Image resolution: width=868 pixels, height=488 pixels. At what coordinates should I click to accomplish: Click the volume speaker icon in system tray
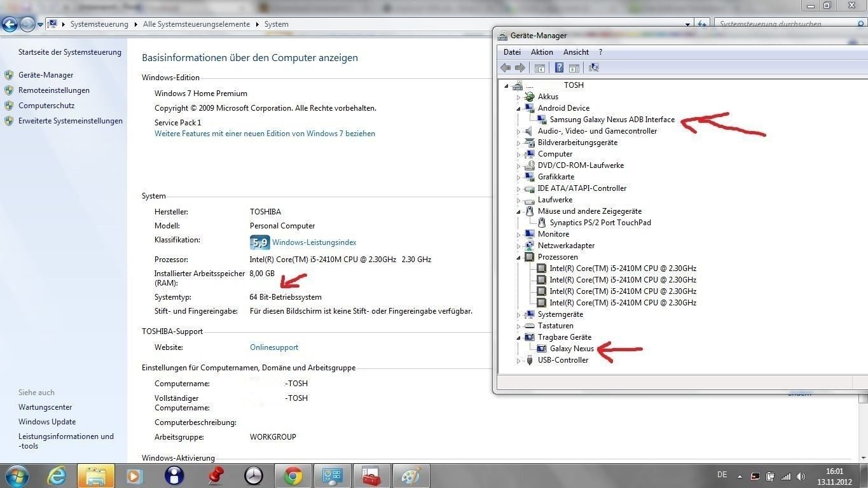click(x=801, y=476)
